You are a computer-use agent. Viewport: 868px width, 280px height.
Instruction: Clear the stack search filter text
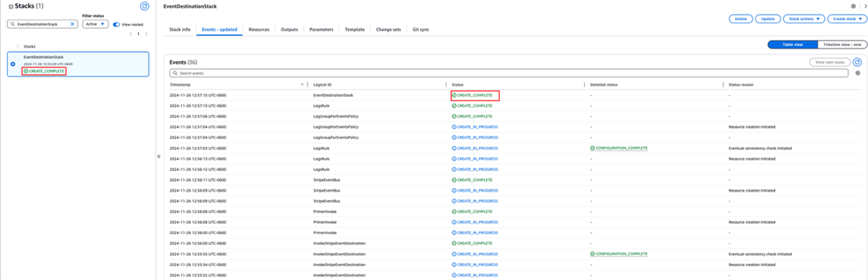[x=72, y=24]
